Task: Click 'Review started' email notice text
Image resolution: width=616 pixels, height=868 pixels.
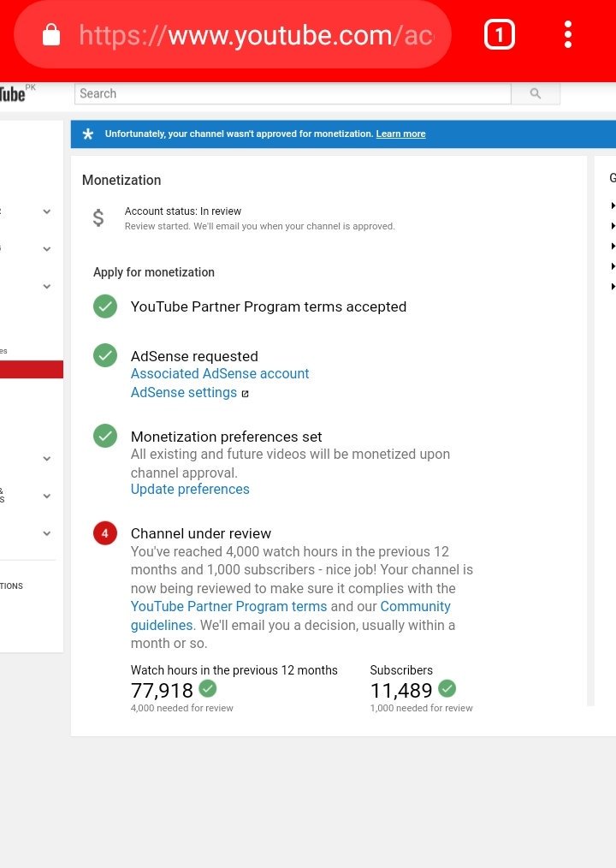Action: [259, 226]
